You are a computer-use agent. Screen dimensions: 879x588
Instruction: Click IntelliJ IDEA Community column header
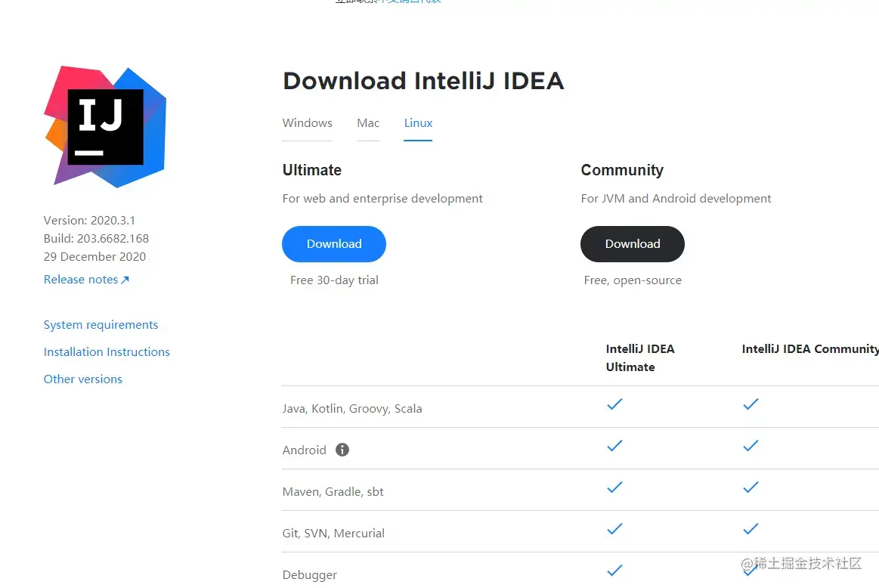coord(810,348)
